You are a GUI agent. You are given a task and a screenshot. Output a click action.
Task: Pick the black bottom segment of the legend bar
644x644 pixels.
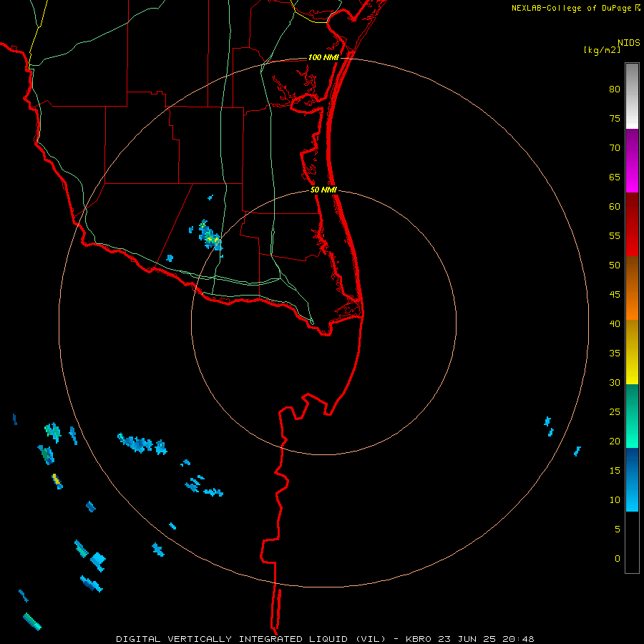click(632, 542)
